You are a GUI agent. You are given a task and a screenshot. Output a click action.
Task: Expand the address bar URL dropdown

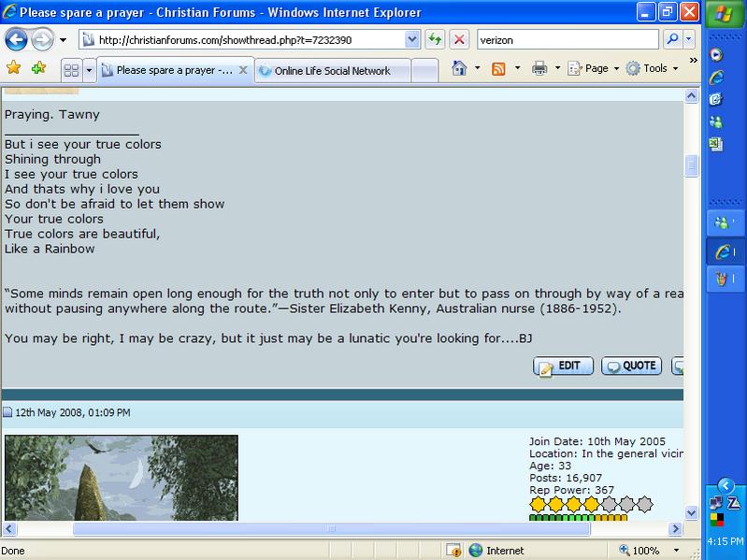pos(412,40)
